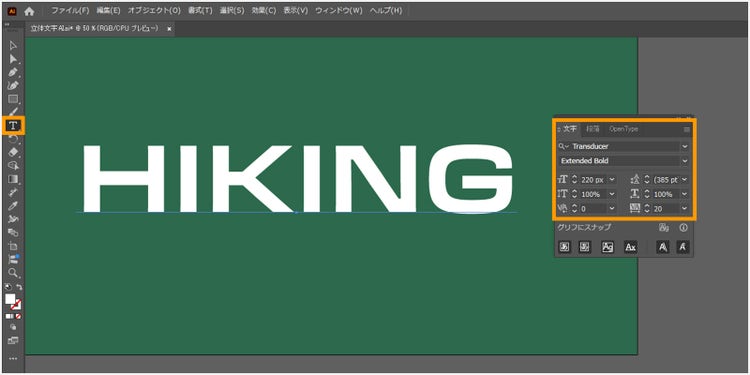Image resolution: width=750 pixels, height=375 pixels.
Task: Open the tracking 20 dropdown
Action: pos(685,209)
